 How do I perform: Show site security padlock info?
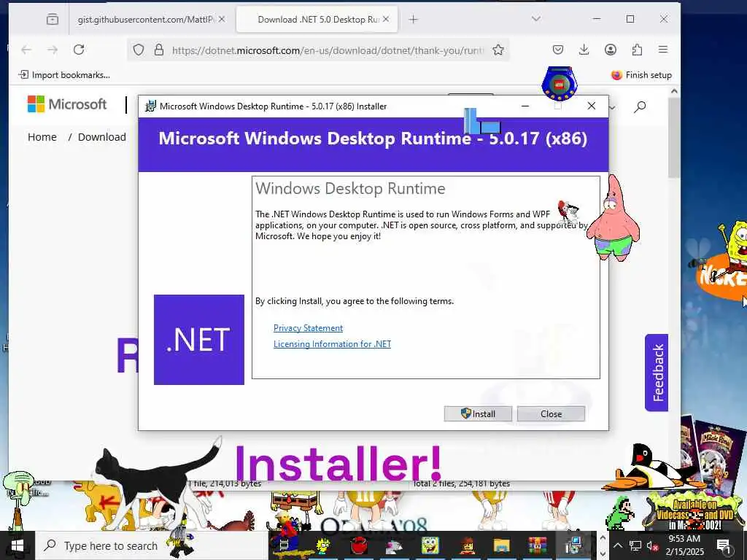pyautogui.click(x=159, y=50)
